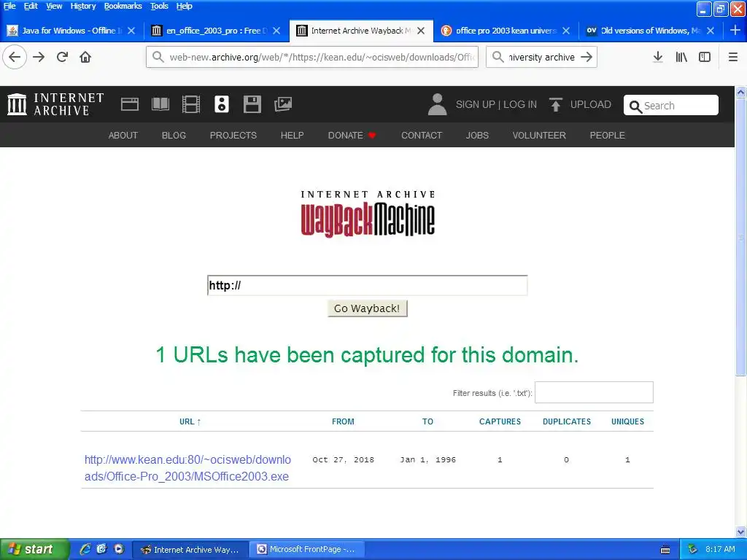Open the Video film icon
The width and height of the screenshot is (747, 560).
pos(191,104)
